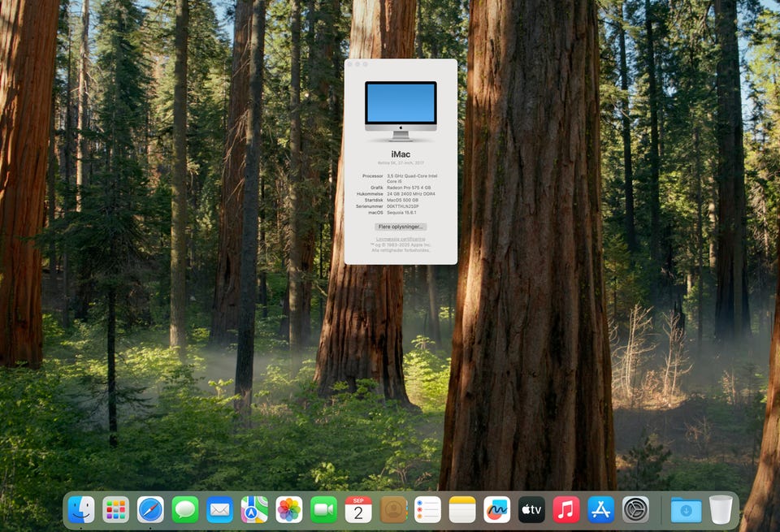This screenshot has height=532, width=780.
Task: Minimize the About This Mac window
Action: coord(357,64)
